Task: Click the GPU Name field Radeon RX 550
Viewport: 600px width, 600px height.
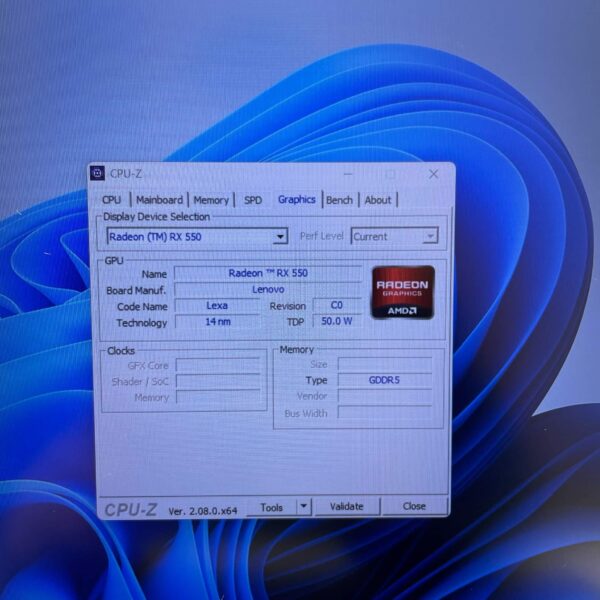Action: pyautogui.click(x=268, y=273)
